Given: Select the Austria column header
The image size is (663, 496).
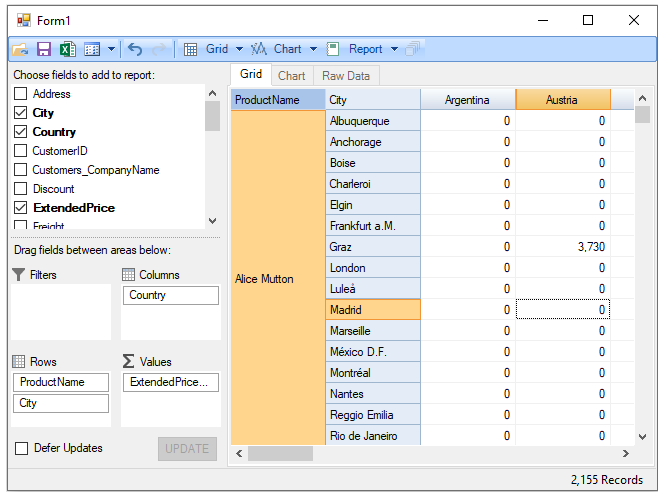Looking at the screenshot, I should (562, 100).
